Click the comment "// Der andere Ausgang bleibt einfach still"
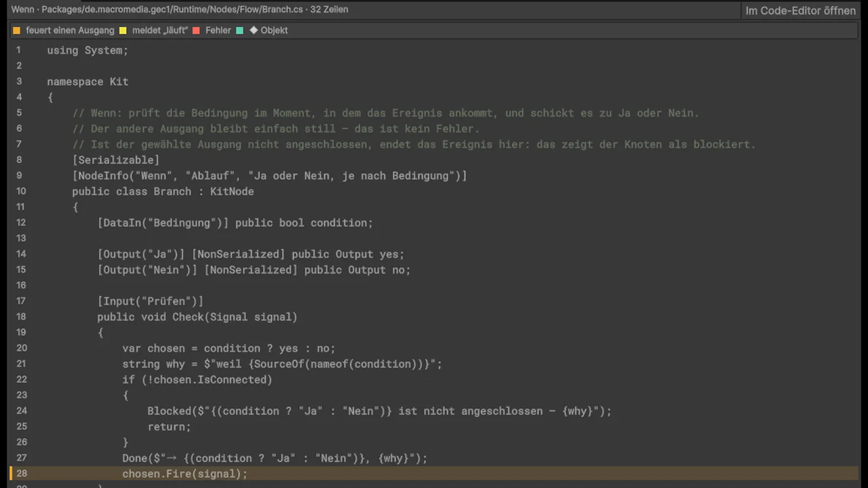The image size is (868, 488). click(x=276, y=128)
